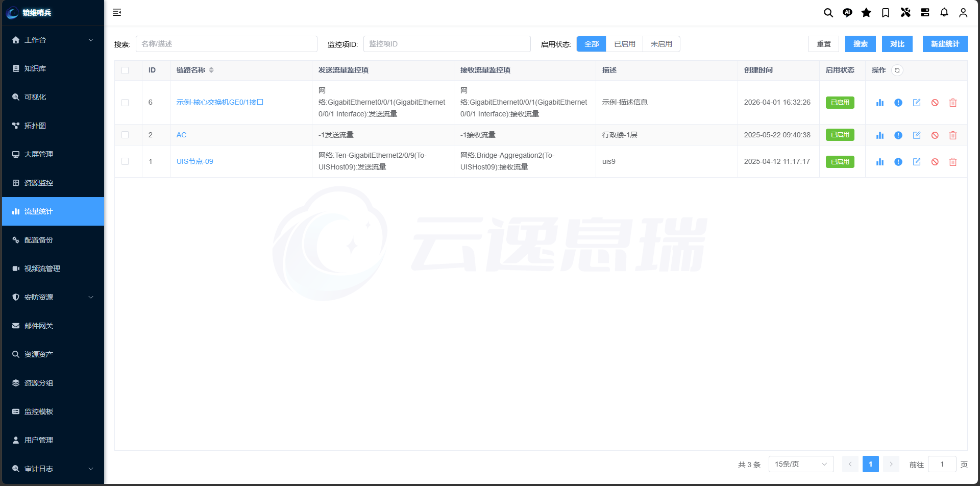The width and height of the screenshot is (980, 486).
Task: Select 全部 status filter
Action: point(592,44)
